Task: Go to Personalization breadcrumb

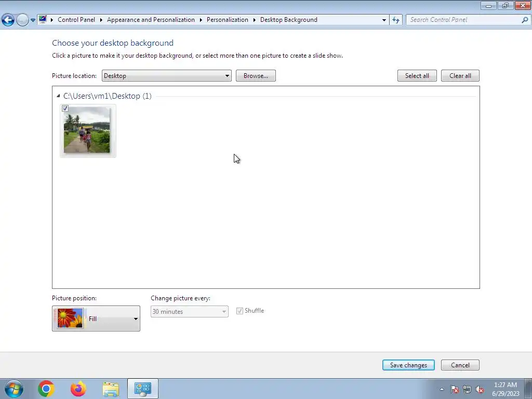Action: click(x=228, y=20)
